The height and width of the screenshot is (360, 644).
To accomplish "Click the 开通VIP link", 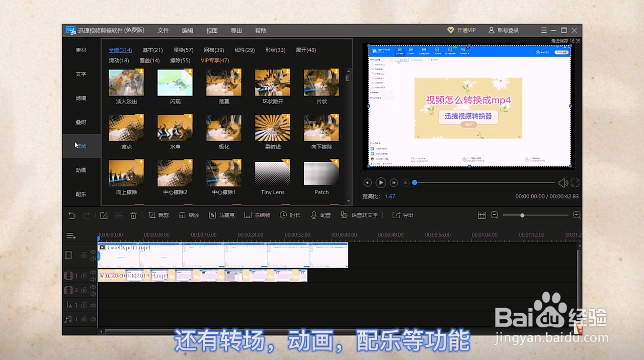I will click(x=462, y=30).
